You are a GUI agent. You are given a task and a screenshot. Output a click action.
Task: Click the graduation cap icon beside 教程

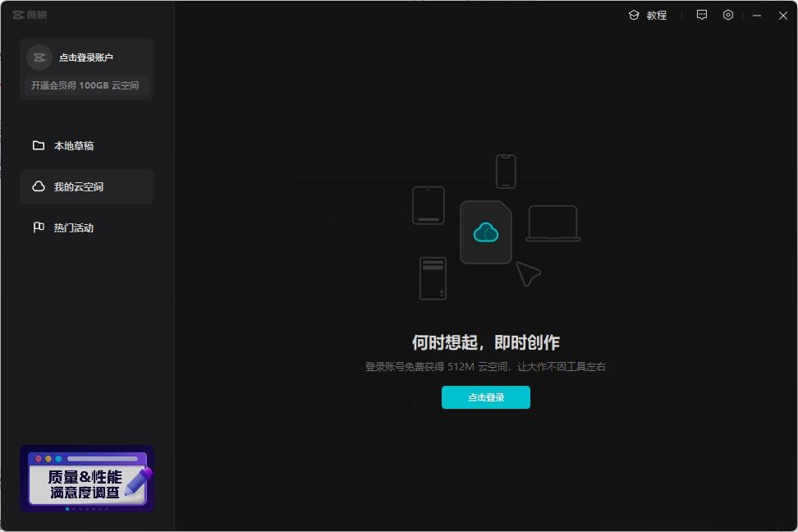click(x=633, y=15)
